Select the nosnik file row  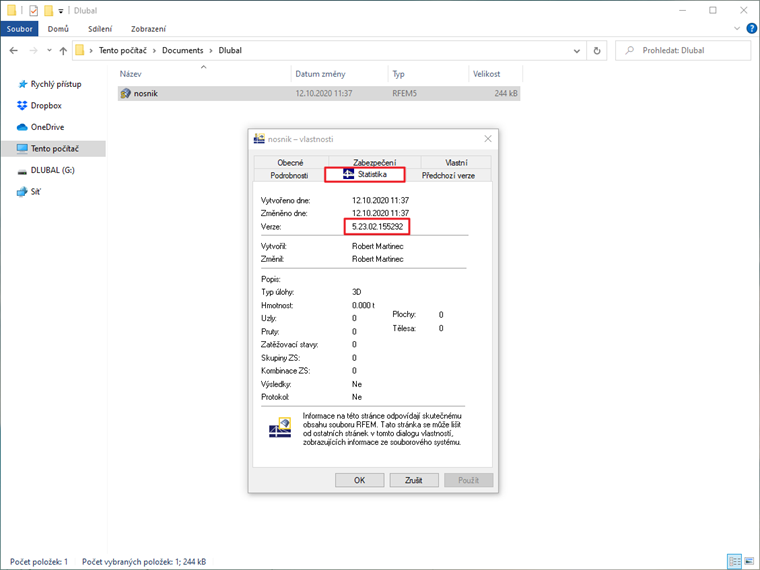319,93
